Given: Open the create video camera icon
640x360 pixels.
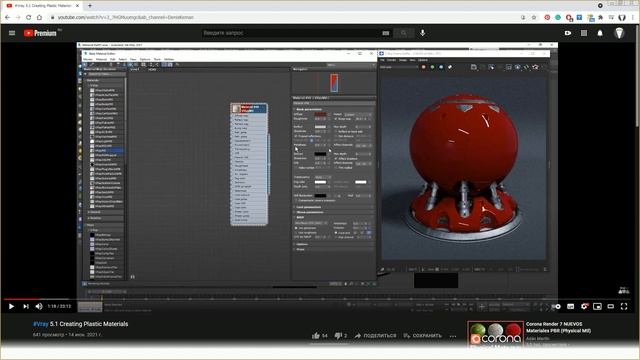Looking at the screenshot, I should point(568,33).
